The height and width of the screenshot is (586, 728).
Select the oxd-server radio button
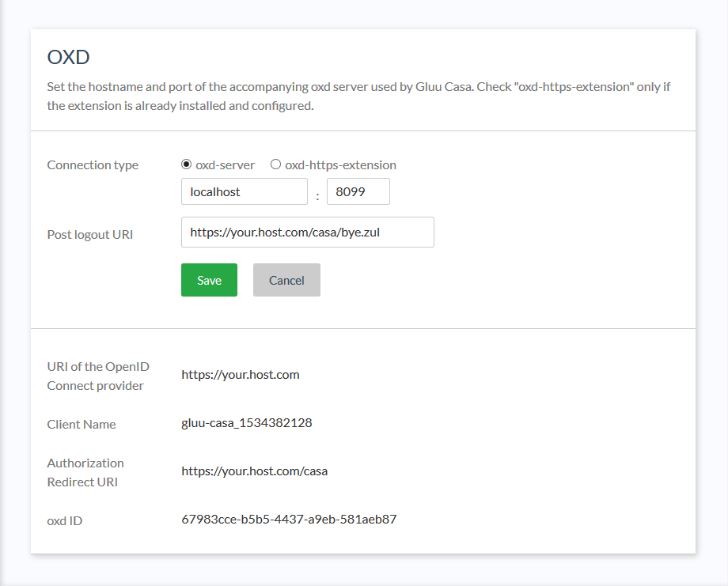click(187, 165)
